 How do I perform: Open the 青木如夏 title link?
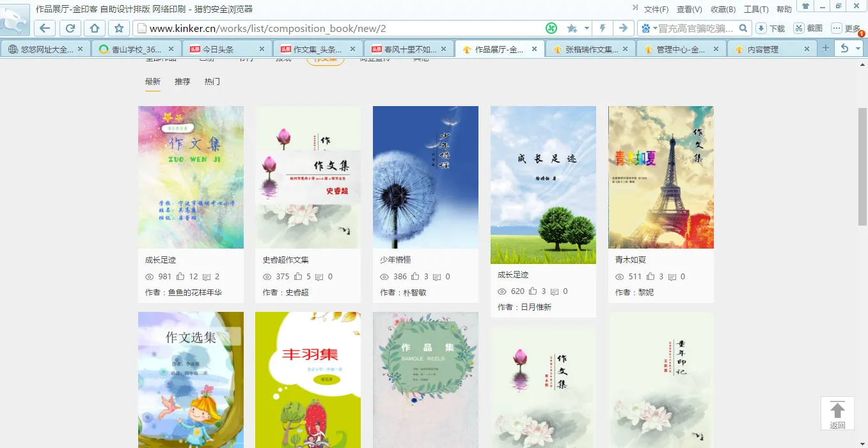coord(631,260)
